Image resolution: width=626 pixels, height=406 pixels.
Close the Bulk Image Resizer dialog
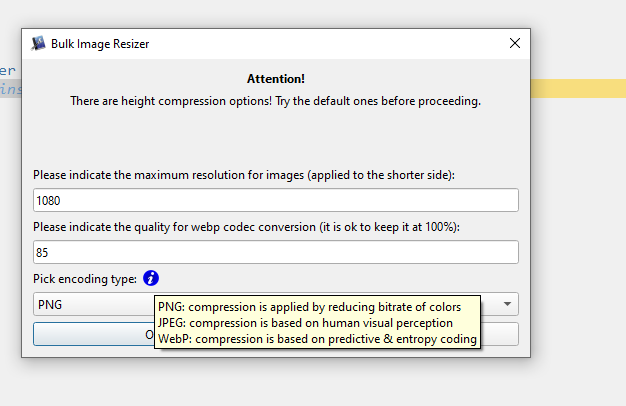click(x=514, y=43)
